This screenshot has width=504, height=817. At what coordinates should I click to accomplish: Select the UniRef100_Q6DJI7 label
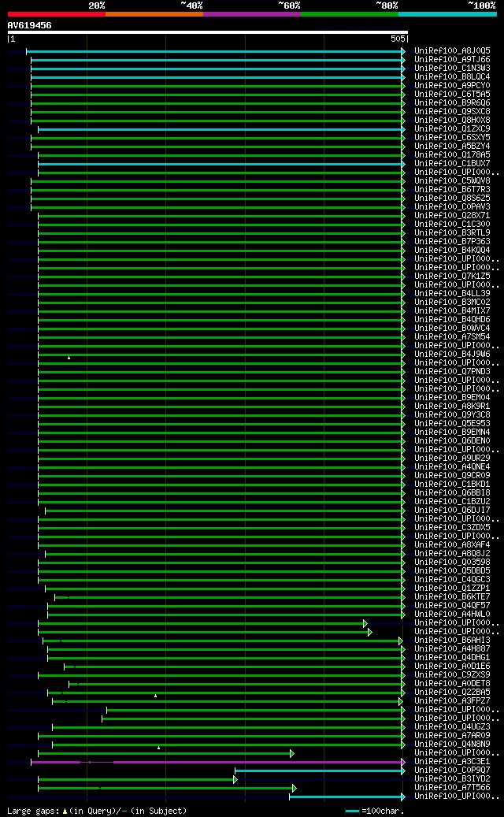[452, 510]
